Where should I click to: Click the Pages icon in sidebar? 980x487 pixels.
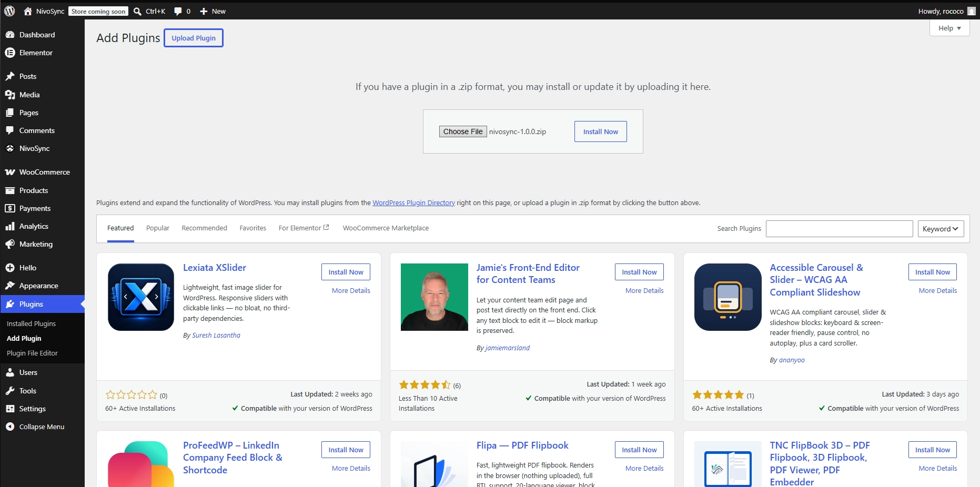[x=10, y=113]
